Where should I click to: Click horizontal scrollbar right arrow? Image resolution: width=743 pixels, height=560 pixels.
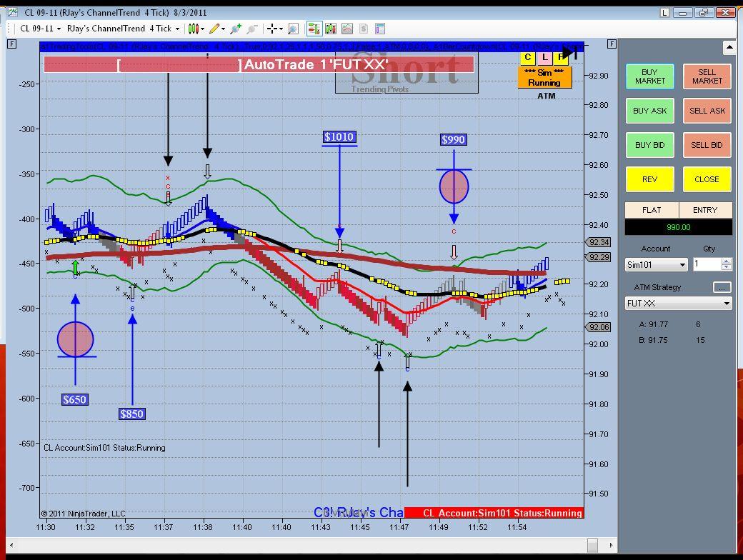coord(612,545)
